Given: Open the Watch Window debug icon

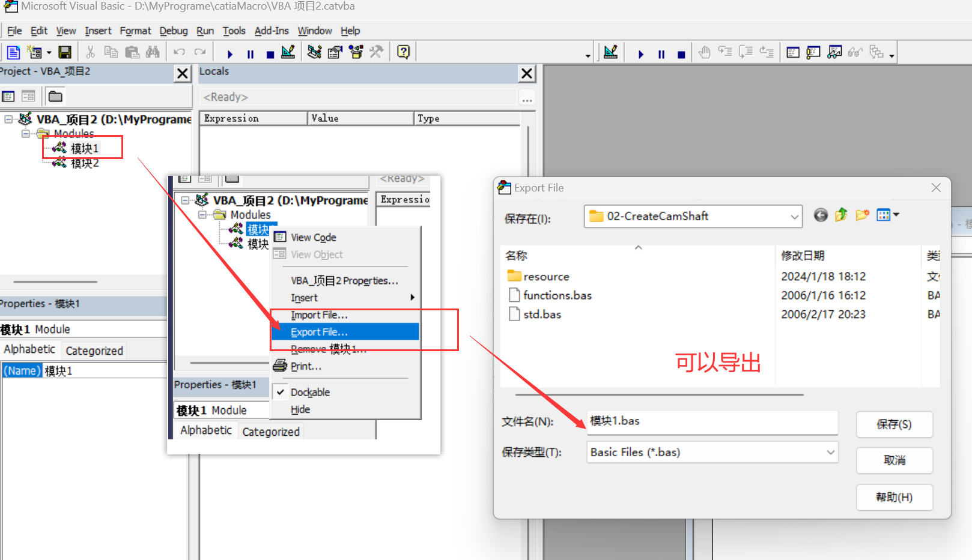Looking at the screenshot, I should (834, 52).
